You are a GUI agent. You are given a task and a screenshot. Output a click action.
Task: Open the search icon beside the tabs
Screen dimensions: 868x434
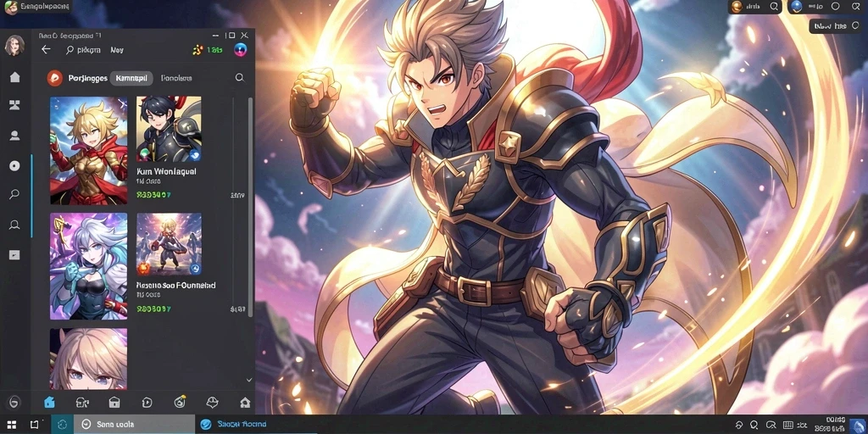tap(240, 78)
